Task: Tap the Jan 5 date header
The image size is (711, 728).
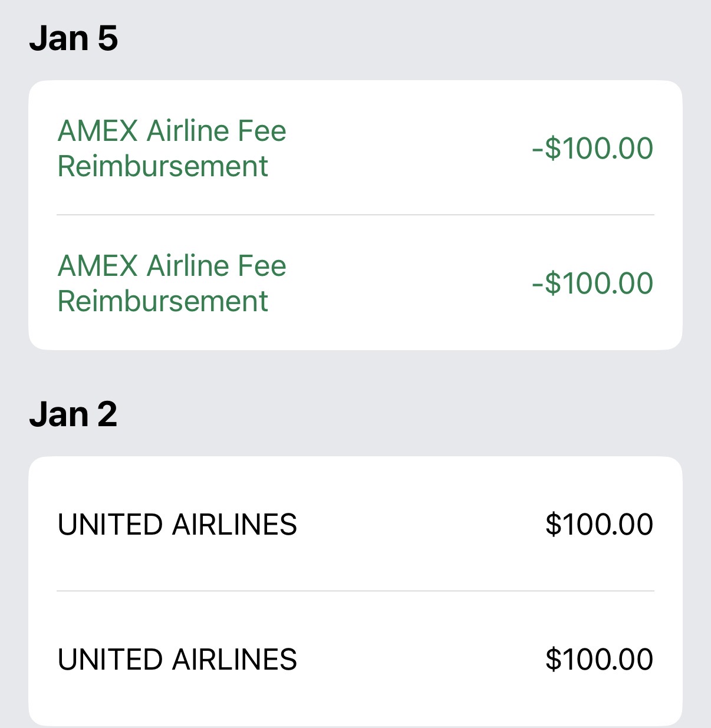Action: click(x=74, y=38)
